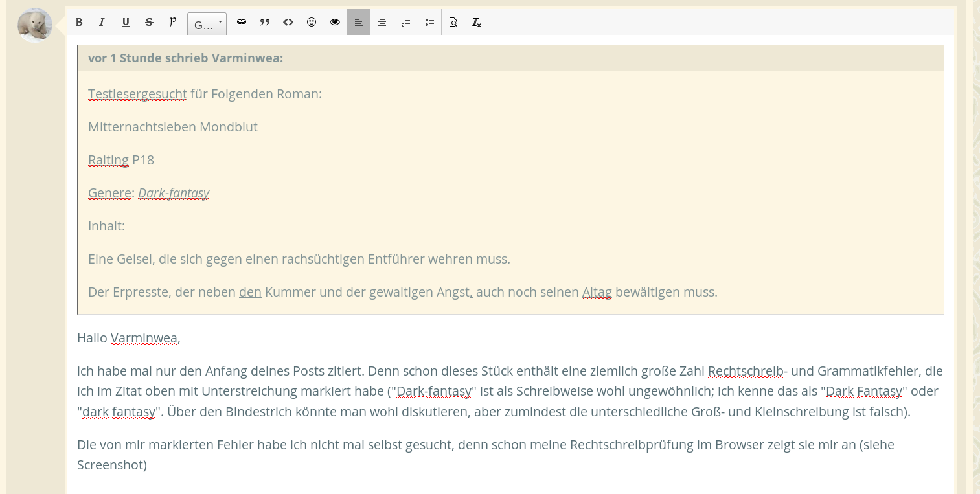This screenshot has height=494, width=980.
Task: Click the misspelled word 'Raiting'
Action: 108,160
